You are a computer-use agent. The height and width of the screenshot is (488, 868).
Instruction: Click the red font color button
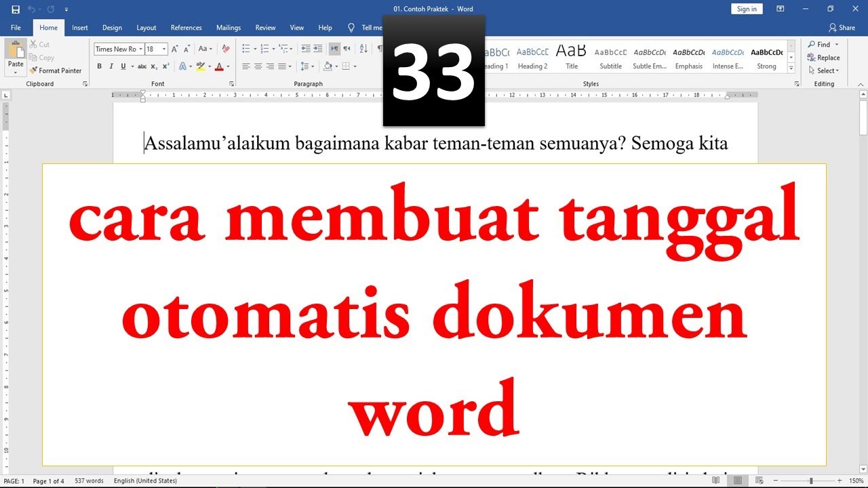(218, 66)
